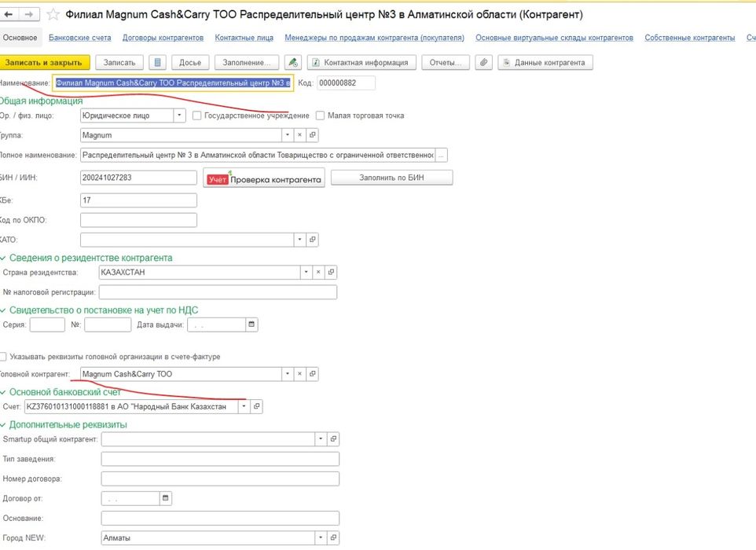This screenshot has width=756, height=550.
Task: Open Страна резидентства dropdown arrow
Action: coord(306,273)
